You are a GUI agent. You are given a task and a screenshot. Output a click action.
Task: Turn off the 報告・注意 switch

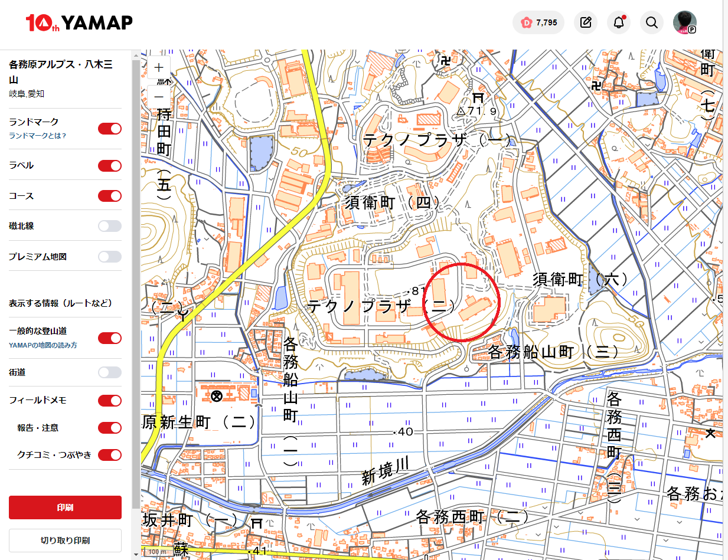coord(109,428)
